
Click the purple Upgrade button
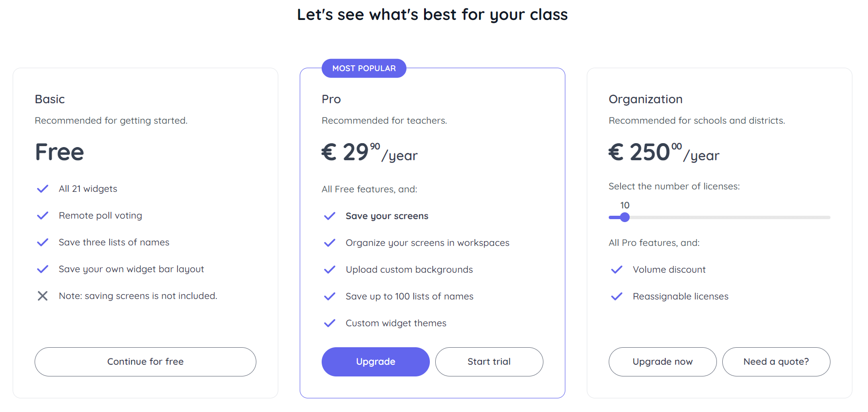click(375, 362)
